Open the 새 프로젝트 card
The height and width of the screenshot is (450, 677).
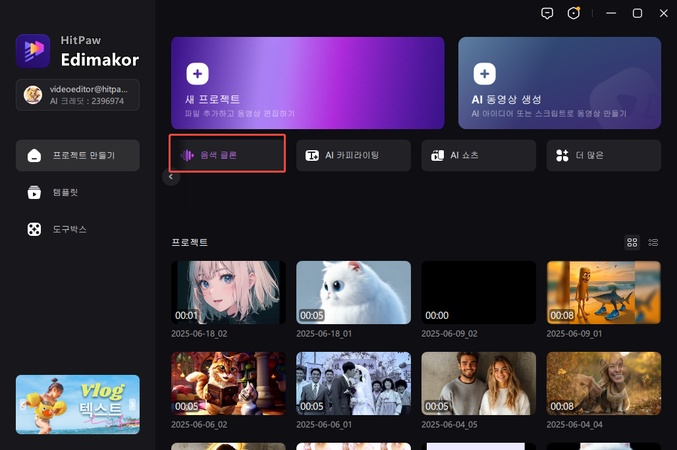pyautogui.click(x=308, y=83)
